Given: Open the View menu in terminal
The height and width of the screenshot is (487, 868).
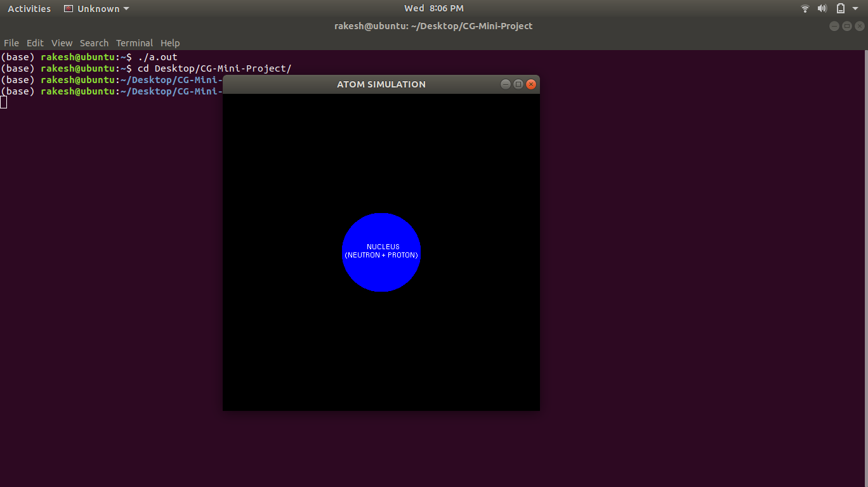Looking at the screenshot, I should tap(62, 43).
